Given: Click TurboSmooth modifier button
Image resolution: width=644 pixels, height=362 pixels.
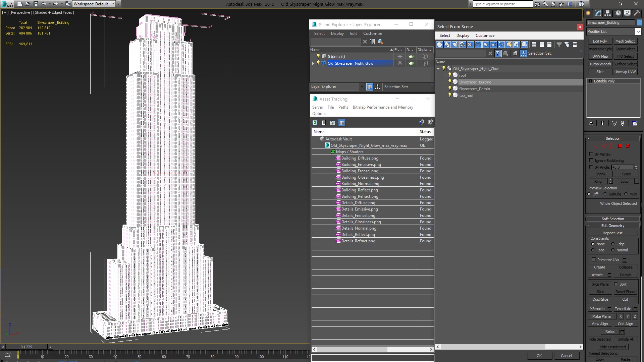Looking at the screenshot, I should pos(600,64).
